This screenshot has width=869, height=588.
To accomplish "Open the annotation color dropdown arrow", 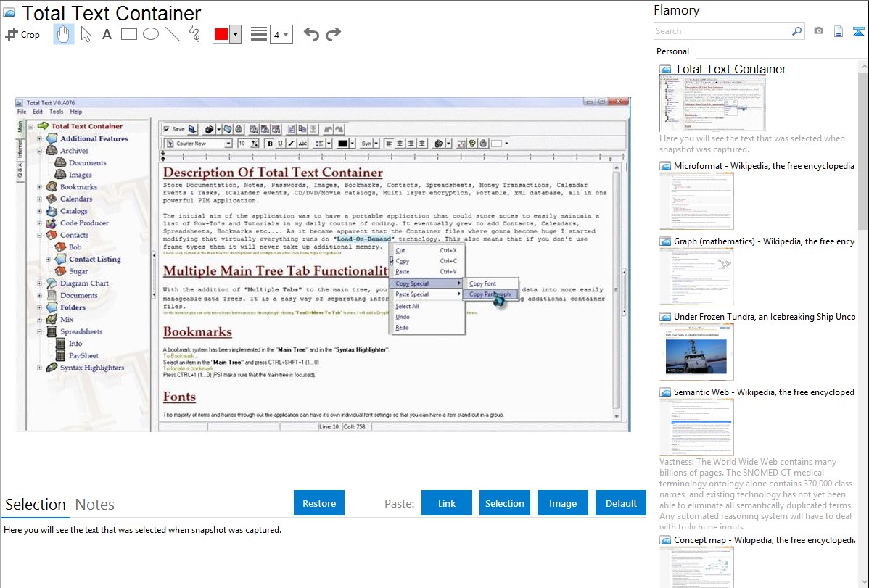I will [x=235, y=34].
